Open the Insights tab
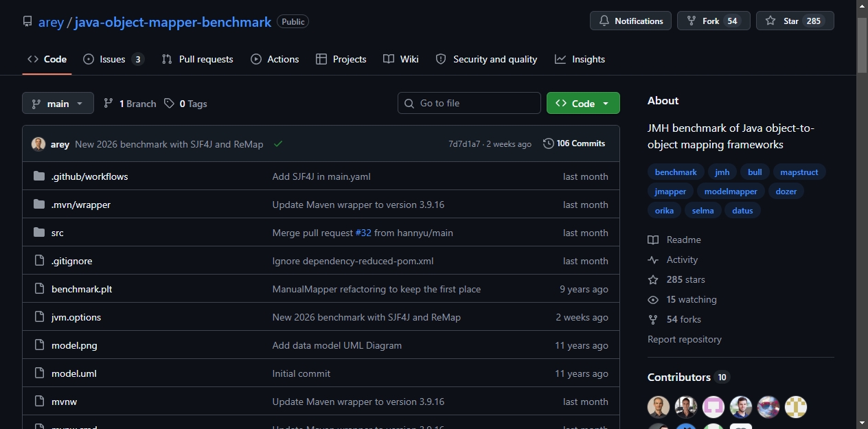The height and width of the screenshot is (429, 868). point(580,59)
